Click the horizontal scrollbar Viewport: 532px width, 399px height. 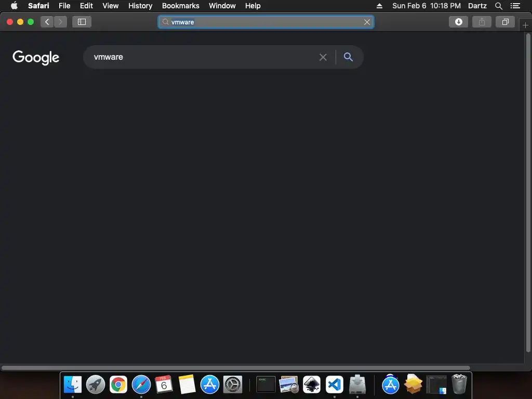(236, 368)
